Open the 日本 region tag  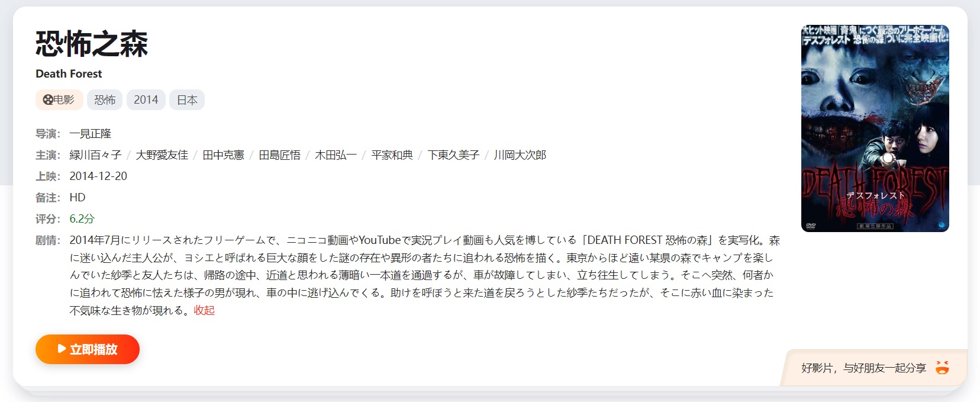click(x=187, y=100)
